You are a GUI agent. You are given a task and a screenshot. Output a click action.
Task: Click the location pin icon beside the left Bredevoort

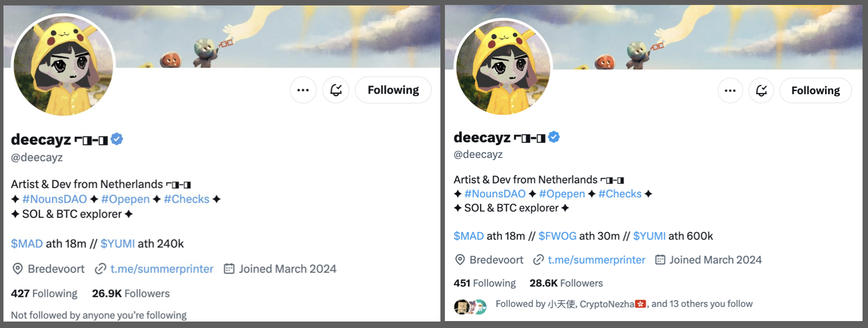pos(17,269)
